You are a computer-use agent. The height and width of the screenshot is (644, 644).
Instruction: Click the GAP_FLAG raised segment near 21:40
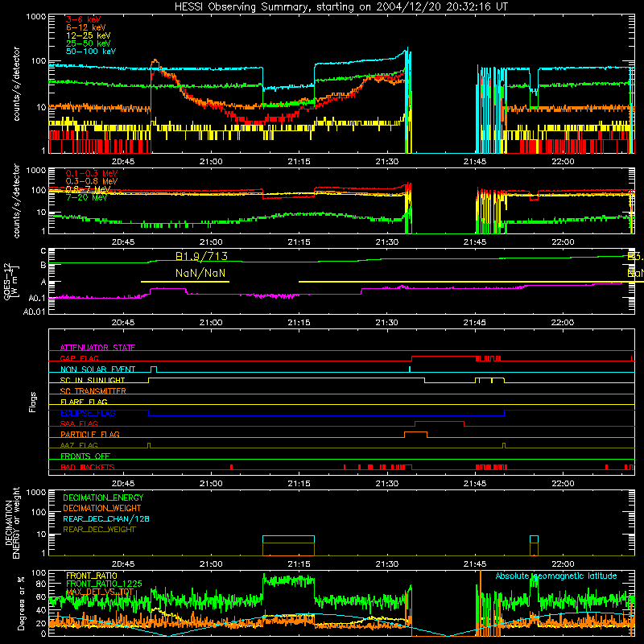click(x=444, y=357)
